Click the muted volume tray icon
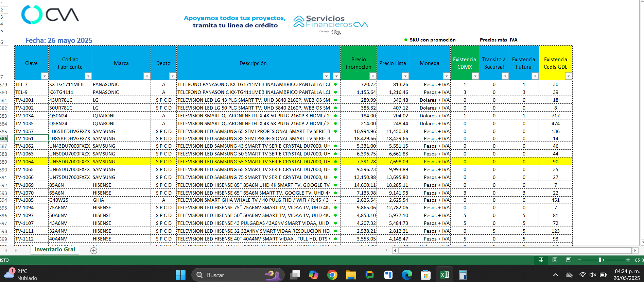Viewport: 644px width, 282px height. click(593, 275)
